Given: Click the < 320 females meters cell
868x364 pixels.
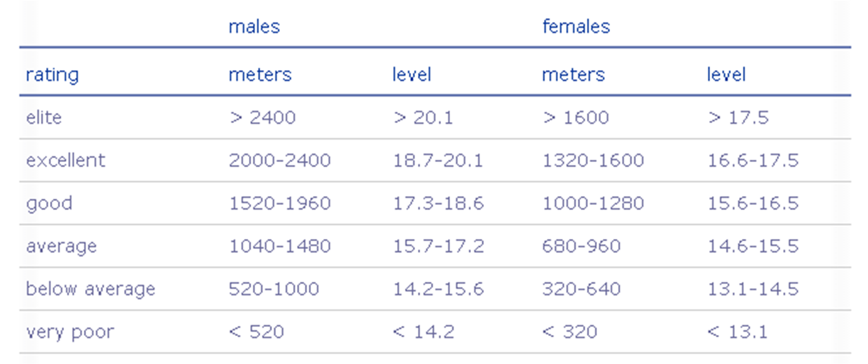Looking at the screenshot, I should [569, 332].
